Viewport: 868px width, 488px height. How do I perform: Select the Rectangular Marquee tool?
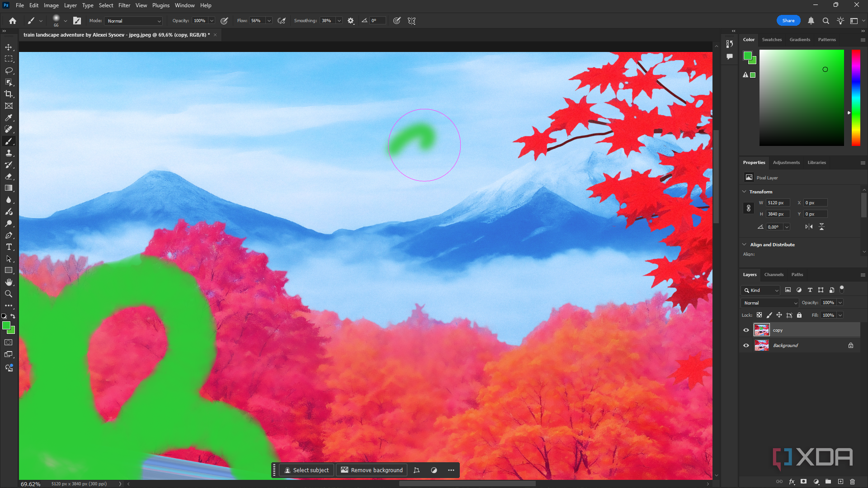(9, 59)
